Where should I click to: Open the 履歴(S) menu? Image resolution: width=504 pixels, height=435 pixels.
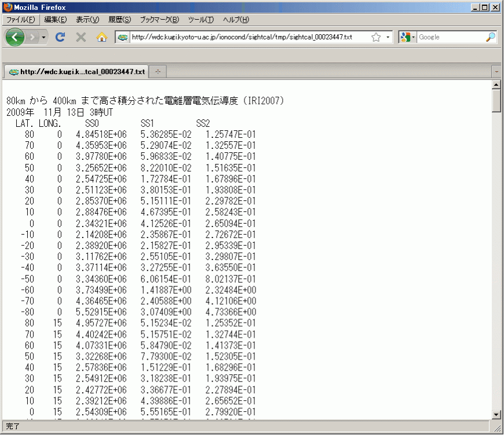point(119,20)
